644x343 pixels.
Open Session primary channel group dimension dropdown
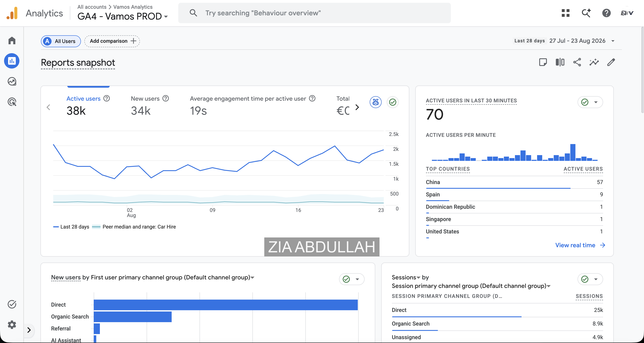coord(471,286)
